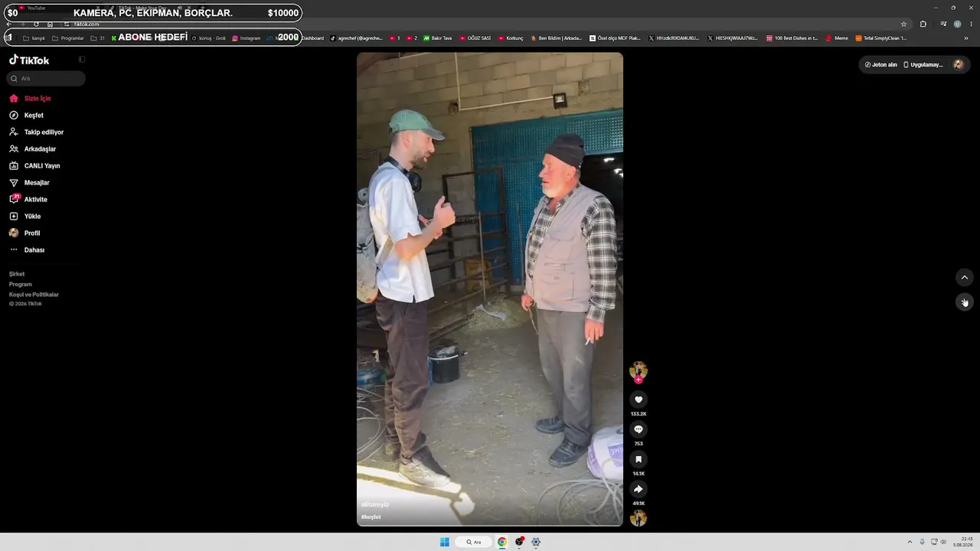Open the OBS Studio taskbar icon
The height and width of the screenshot is (551, 980).
tap(519, 542)
